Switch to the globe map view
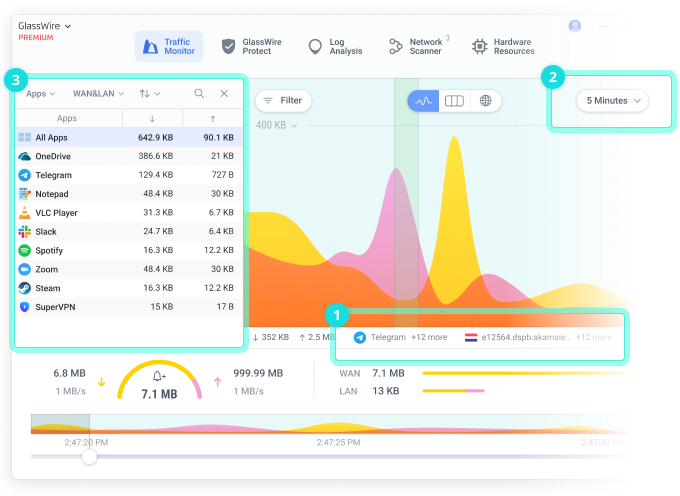This screenshot has height=496, width=680. (486, 101)
